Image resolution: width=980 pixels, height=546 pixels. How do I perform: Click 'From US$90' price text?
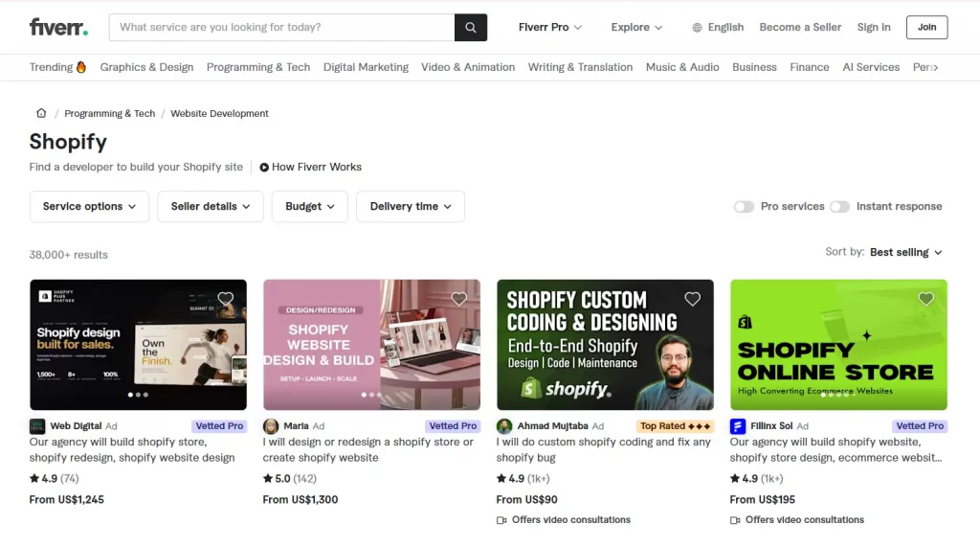pyautogui.click(x=527, y=500)
